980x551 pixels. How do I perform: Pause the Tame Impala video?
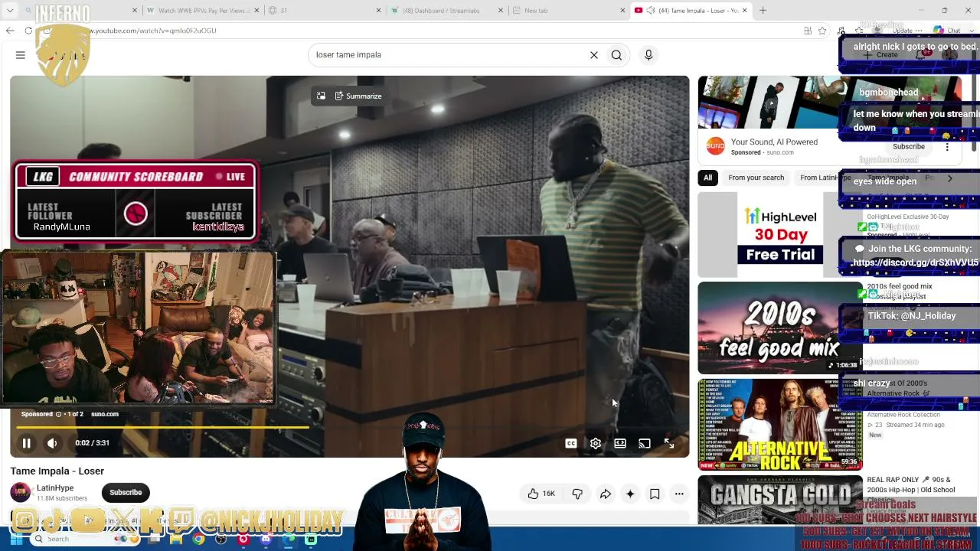click(x=26, y=443)
